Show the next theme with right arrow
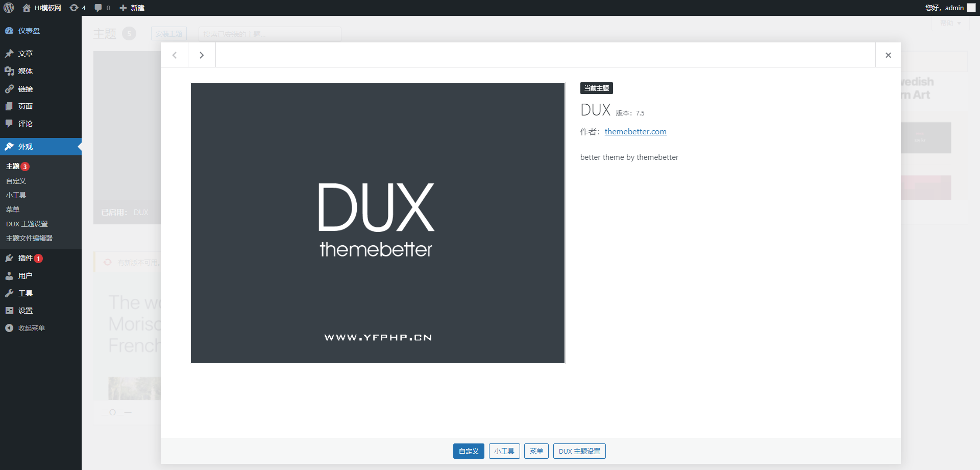 [202, 55]
